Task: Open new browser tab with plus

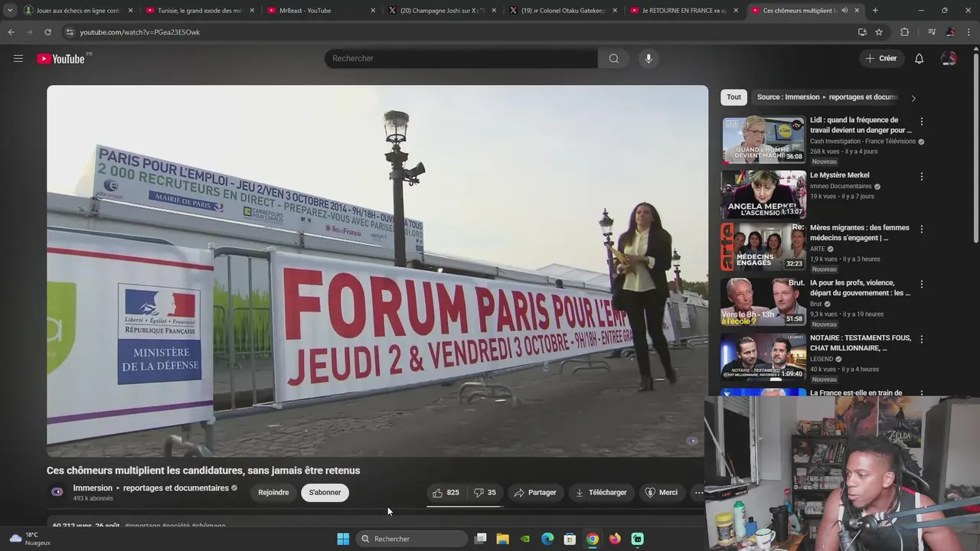Action: tap(875, 11)
